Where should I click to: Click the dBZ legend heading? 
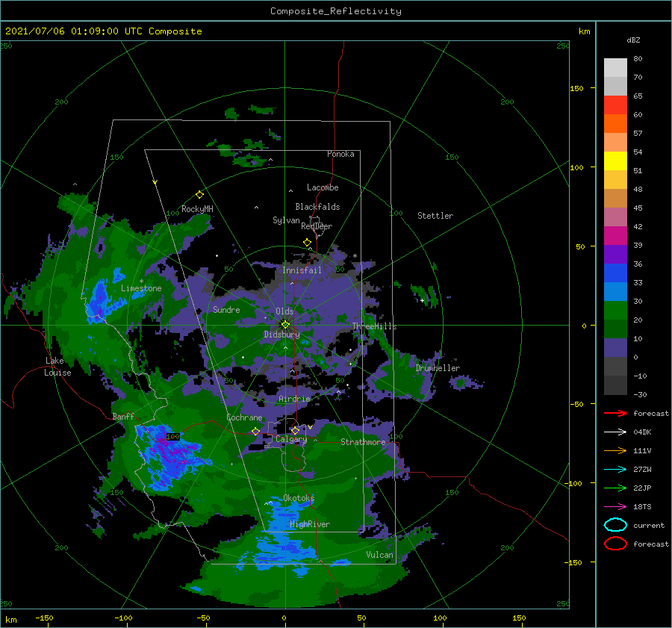[633, 40]
